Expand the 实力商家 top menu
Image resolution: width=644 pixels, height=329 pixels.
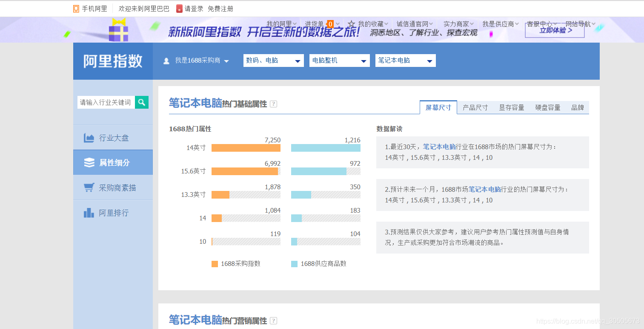[x=458, y=24]
